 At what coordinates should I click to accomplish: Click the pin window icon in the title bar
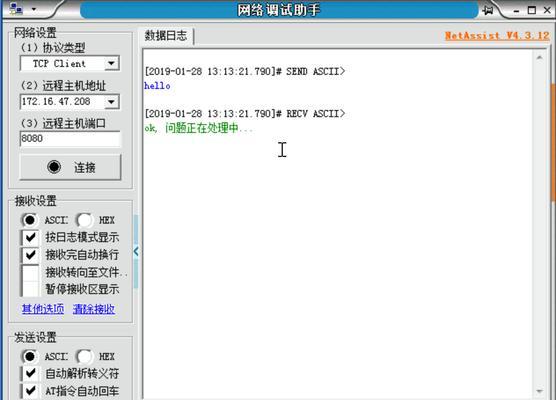point(488,10)
